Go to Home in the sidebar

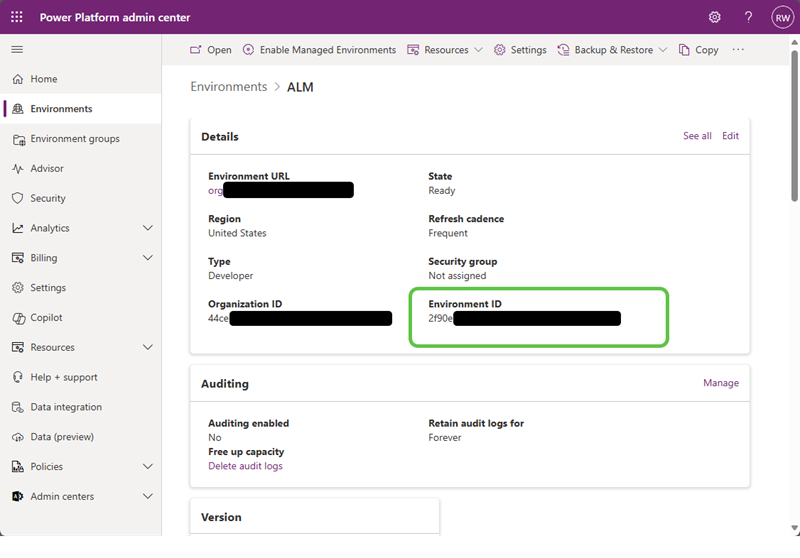click(44, 79)
